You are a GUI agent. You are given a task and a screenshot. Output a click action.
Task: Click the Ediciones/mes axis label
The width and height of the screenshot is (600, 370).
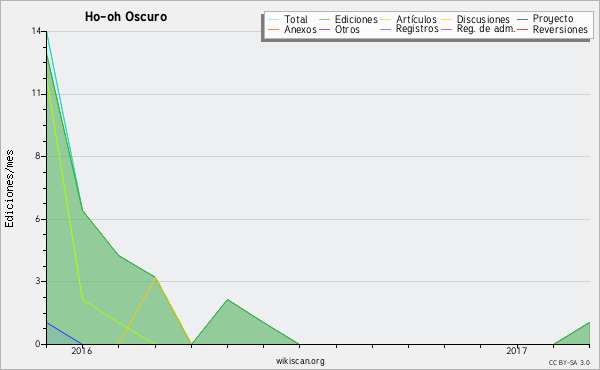pos(9,189)
